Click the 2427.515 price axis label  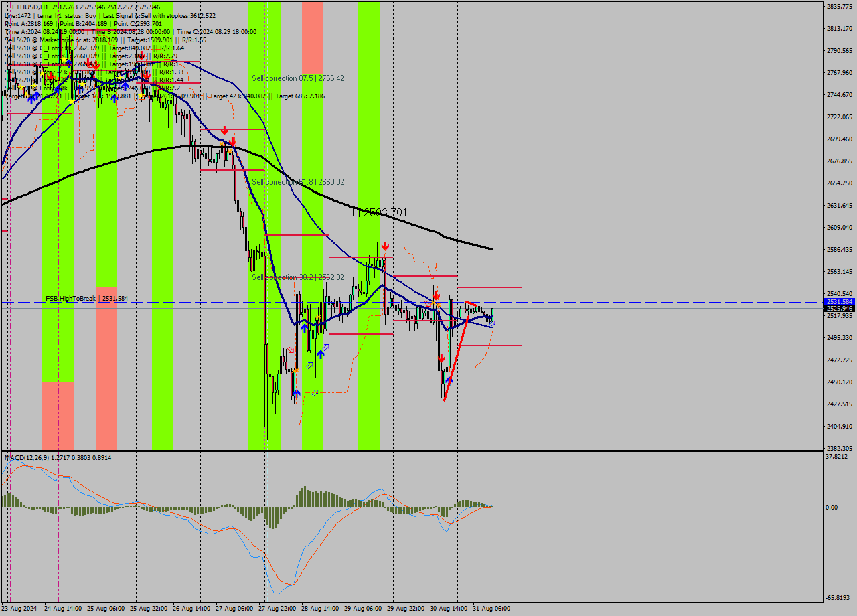click(x=840, y=404)
